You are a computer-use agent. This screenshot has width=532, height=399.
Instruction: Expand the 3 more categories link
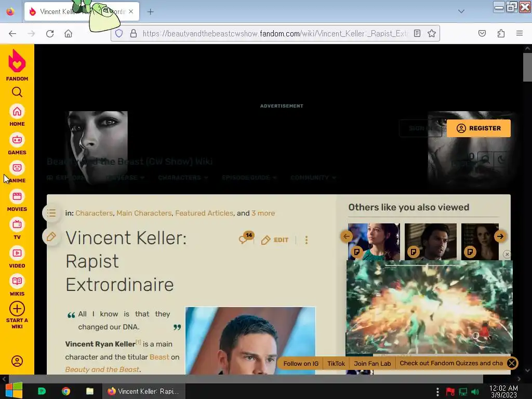(x=263, y=213)
